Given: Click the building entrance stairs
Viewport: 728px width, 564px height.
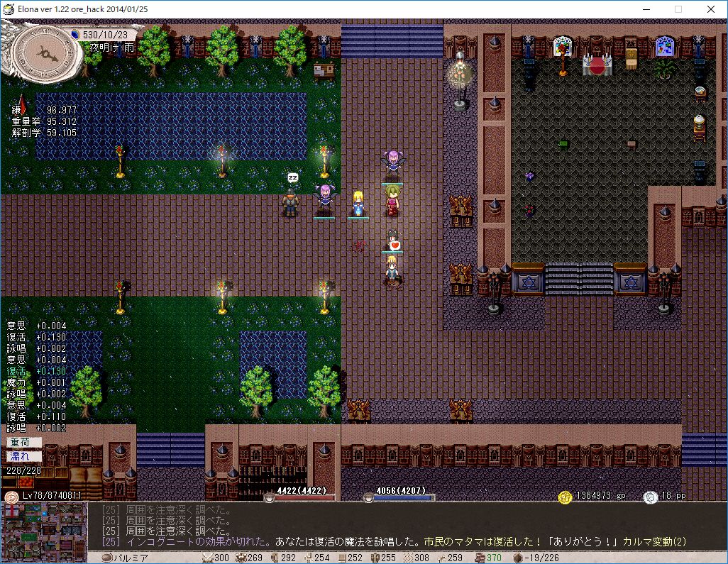Looking at the screenshot, I should [579, 279].
